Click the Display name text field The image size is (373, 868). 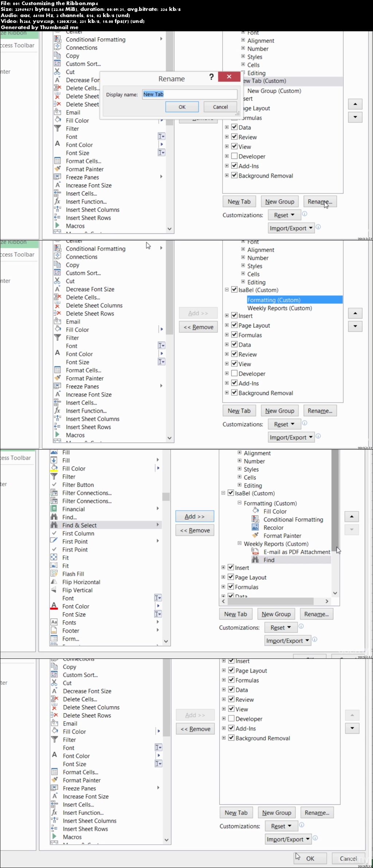pos(190,94)
